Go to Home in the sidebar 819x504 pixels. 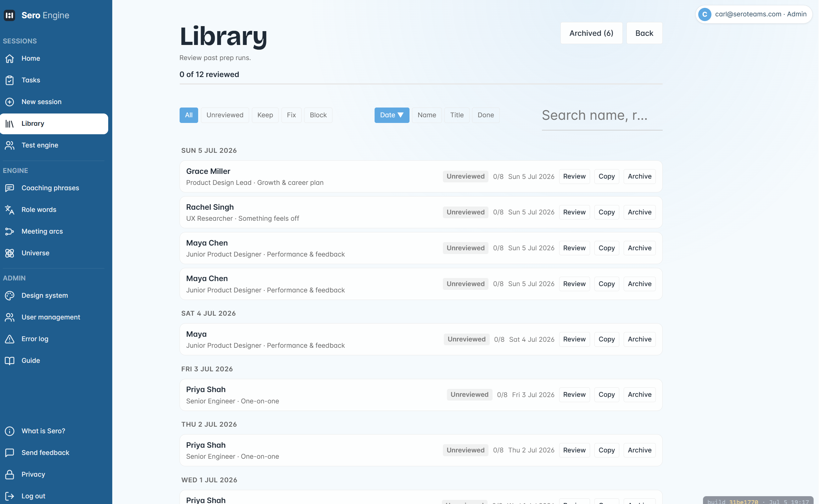54,58
